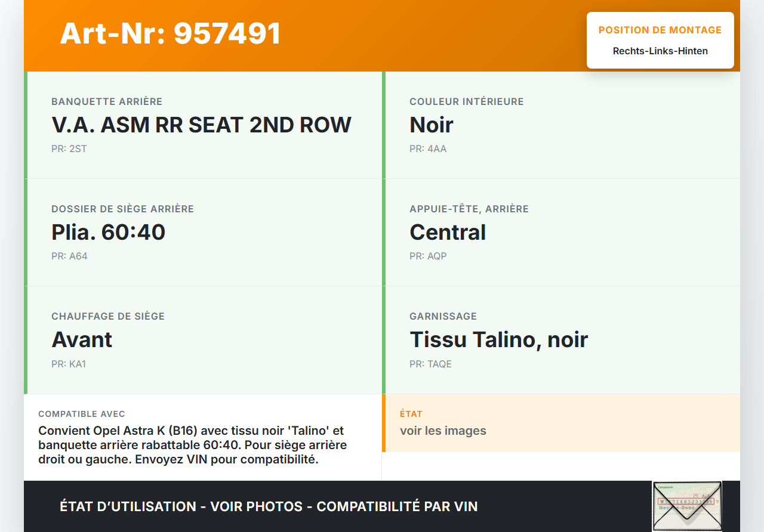The width and height of the screenshot is (764, 532).
Task: Click the envelope icon in the footer
Action: 686,506
